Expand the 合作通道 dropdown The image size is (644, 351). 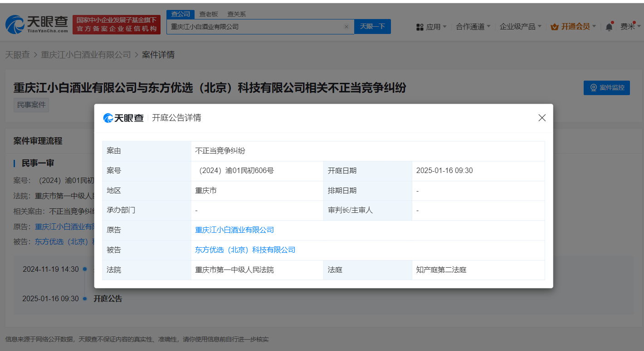pos(470,26)
